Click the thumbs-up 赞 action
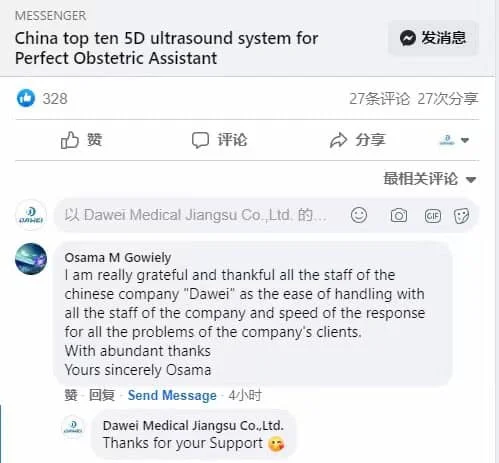Image resolution: width=499 pixels, height=463 pixels. tap(81, 140)
